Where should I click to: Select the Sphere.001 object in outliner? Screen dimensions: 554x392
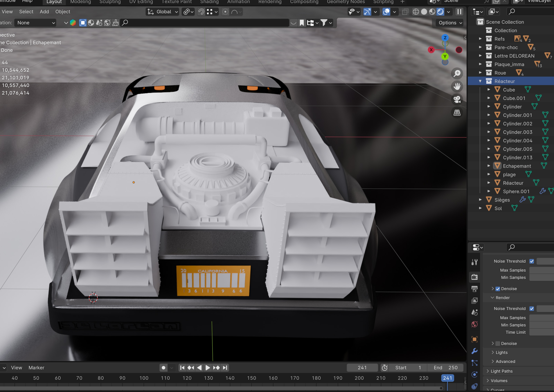point(516,191)
